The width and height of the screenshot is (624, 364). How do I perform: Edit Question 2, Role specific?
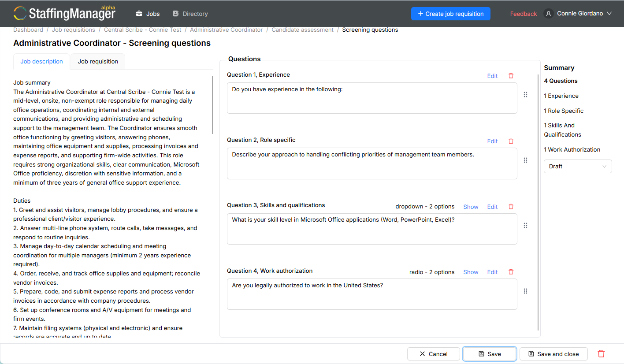[492, 141]
